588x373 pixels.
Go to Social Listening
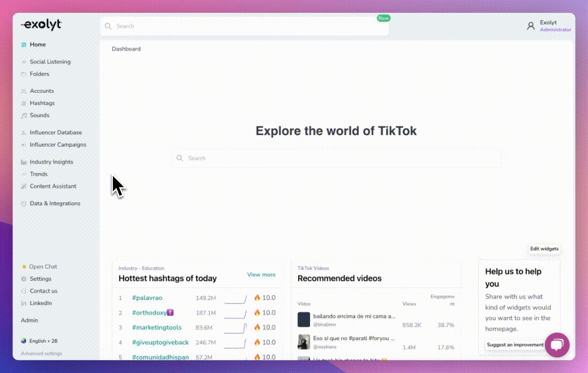click(x=50, y=62)
